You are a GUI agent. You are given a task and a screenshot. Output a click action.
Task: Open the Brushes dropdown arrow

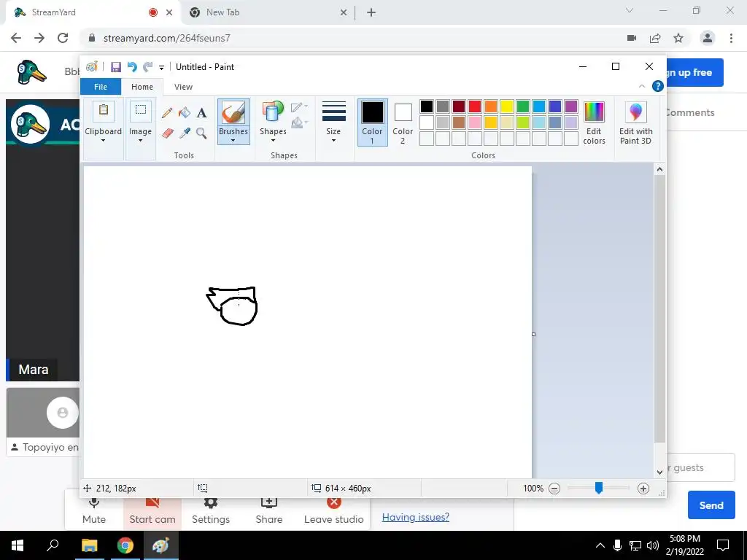(233, 140)
